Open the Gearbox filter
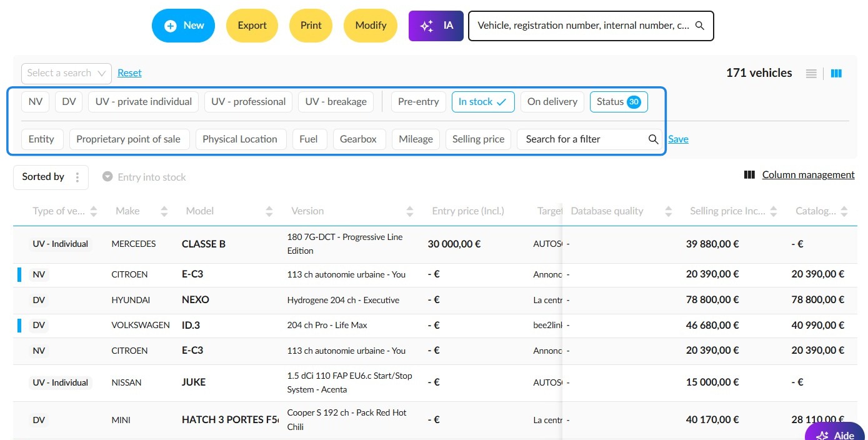Screen dimensions: 868x440 tap(359, 139)
